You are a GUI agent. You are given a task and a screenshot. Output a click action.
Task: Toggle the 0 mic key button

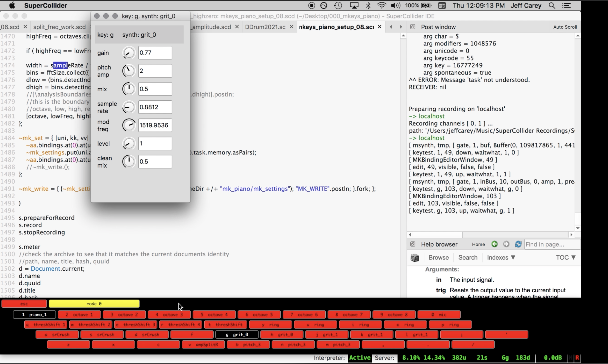(x=439, y=314)
